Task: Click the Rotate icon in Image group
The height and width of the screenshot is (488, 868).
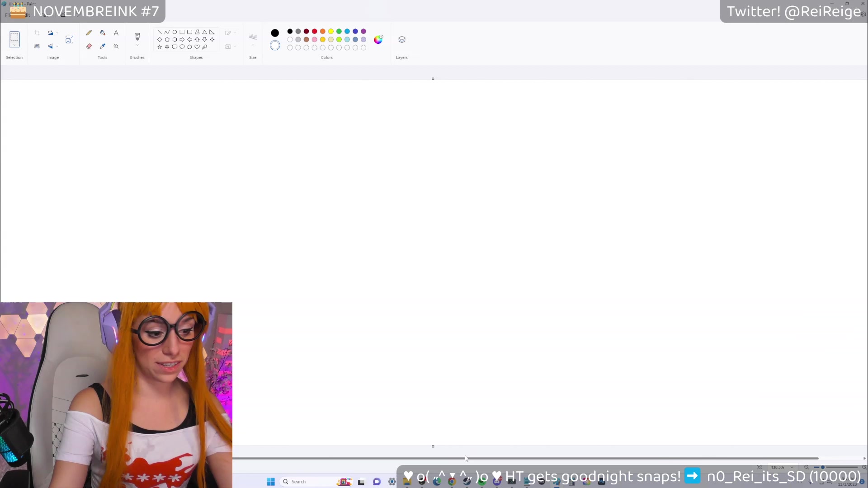Action: tap(50, 33)
